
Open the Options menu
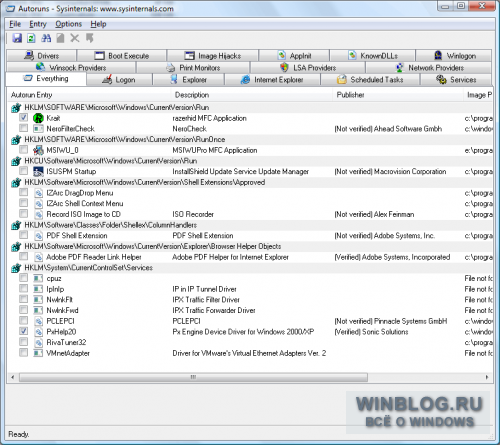(68, 24)
